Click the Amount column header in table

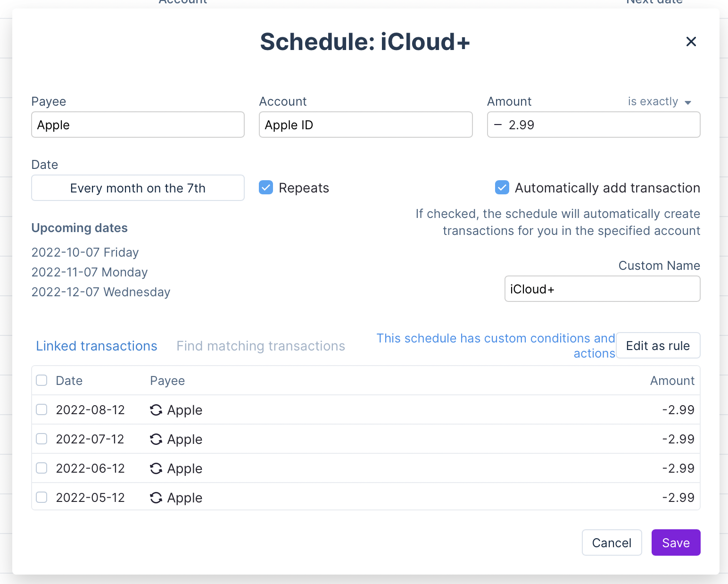point(672,381)
